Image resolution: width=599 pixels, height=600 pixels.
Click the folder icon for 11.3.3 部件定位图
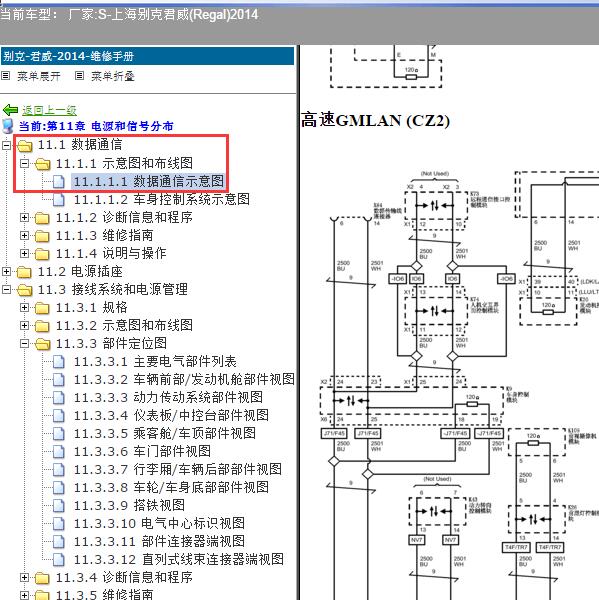[42, 344]
